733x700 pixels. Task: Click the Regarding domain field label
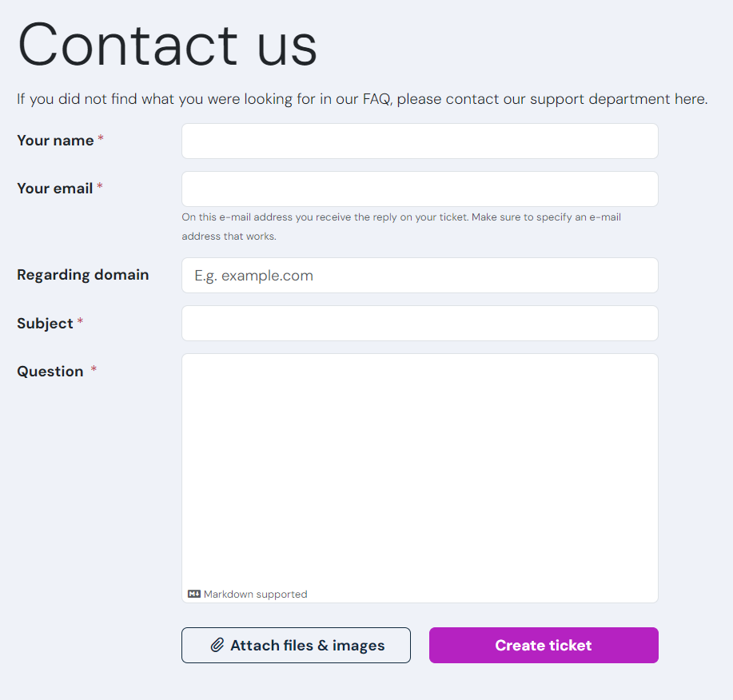tap(82, 274)
